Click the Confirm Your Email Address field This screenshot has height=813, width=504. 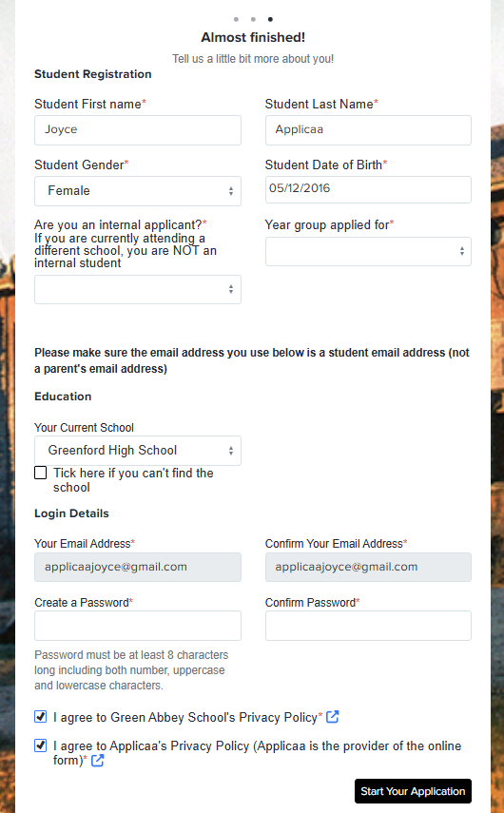coord(368,568)
